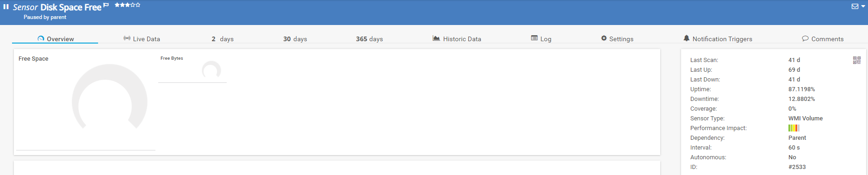
Task: Switch to the Live Data tab
Action: point(142,39)
